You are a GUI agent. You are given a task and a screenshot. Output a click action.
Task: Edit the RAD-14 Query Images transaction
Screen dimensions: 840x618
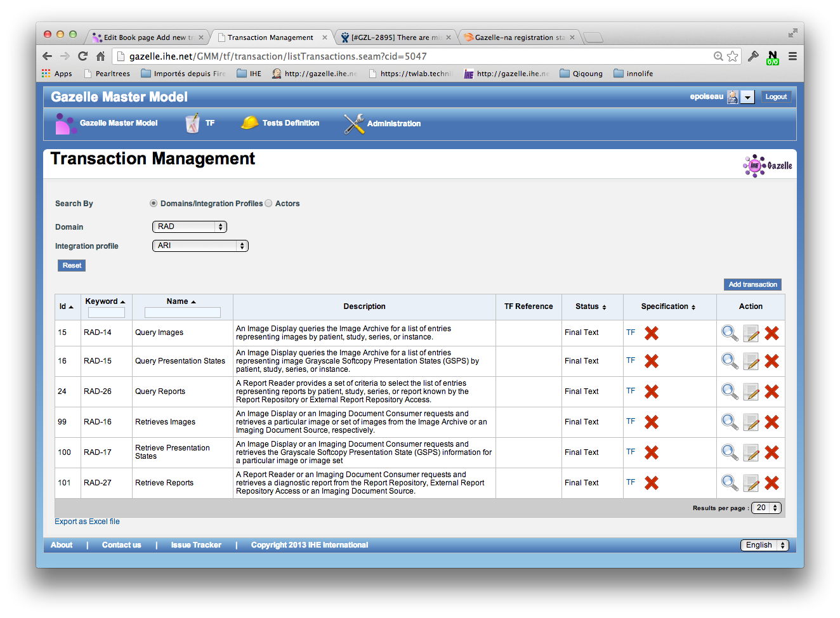[751, 333]
